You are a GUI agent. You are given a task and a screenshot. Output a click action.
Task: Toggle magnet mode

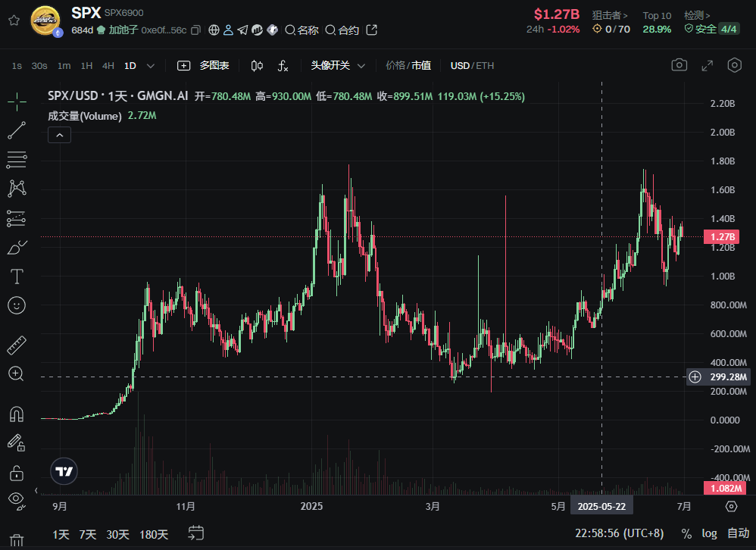coord(17,414)
